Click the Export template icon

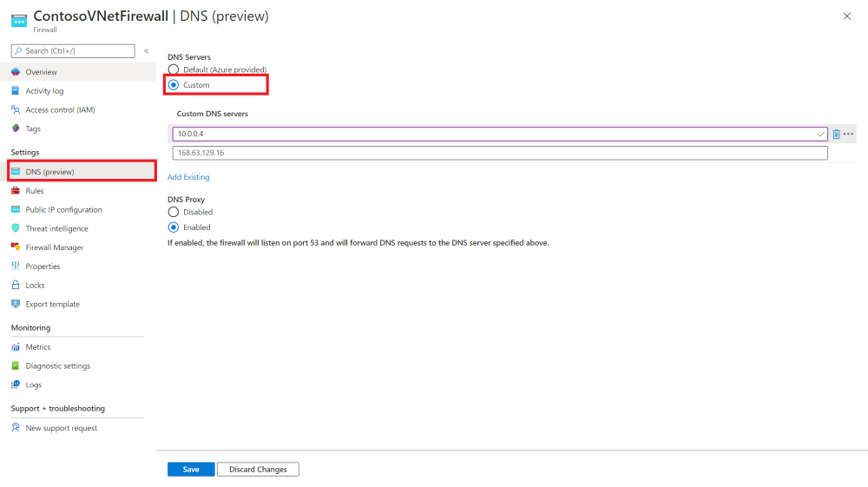point(16,304)
